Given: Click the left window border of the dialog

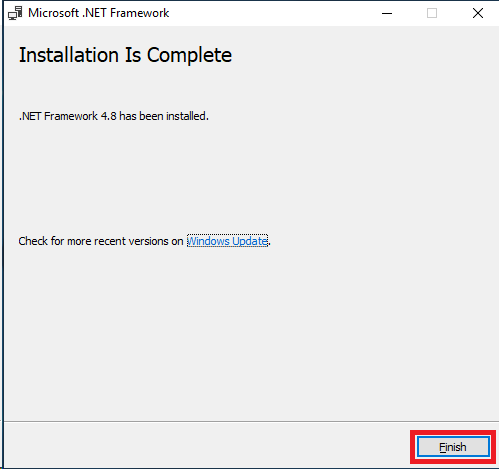Looking at the screenshot, I should point(4,233).
